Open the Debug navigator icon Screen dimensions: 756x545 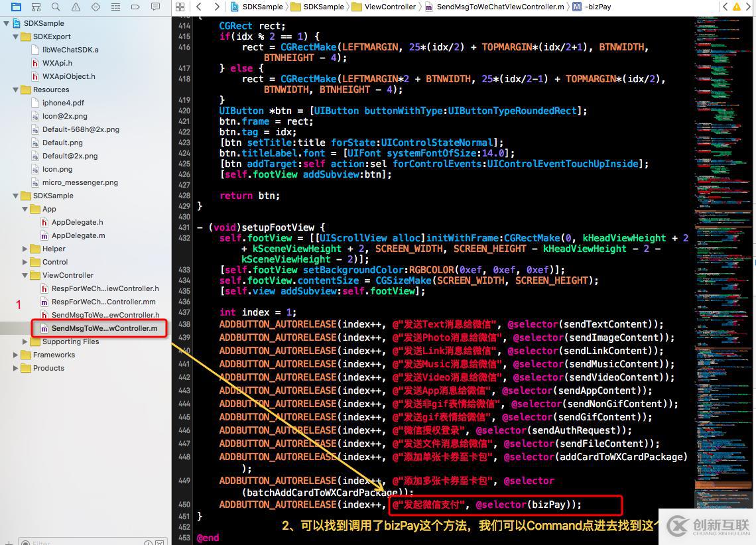click(115, 7)
